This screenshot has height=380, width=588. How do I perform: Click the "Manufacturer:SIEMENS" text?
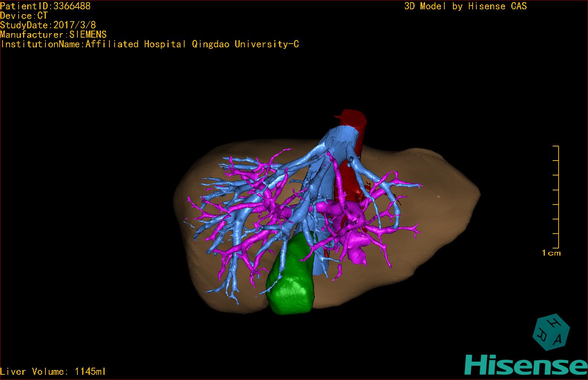(53, 35)
